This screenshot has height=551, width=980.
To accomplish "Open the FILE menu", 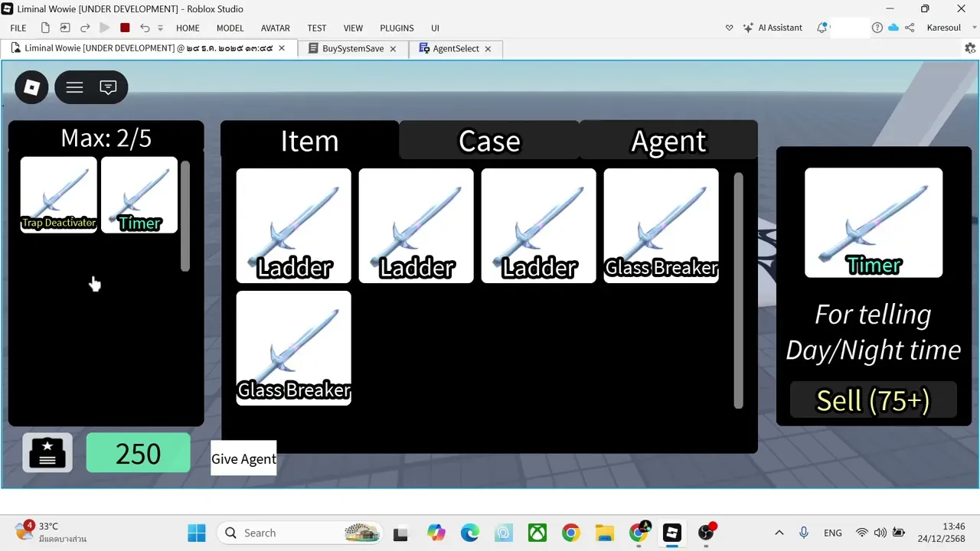I will click(x=18, y=28).
